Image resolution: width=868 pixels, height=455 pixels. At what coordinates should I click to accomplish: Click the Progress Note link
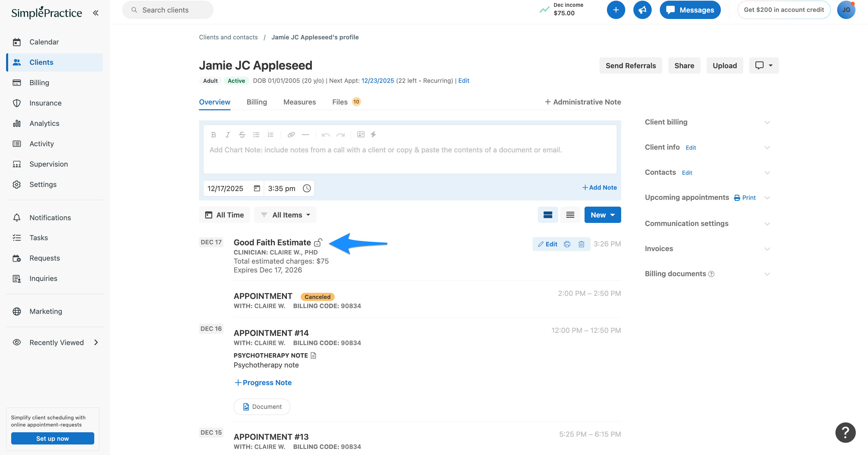coord(263,383)
